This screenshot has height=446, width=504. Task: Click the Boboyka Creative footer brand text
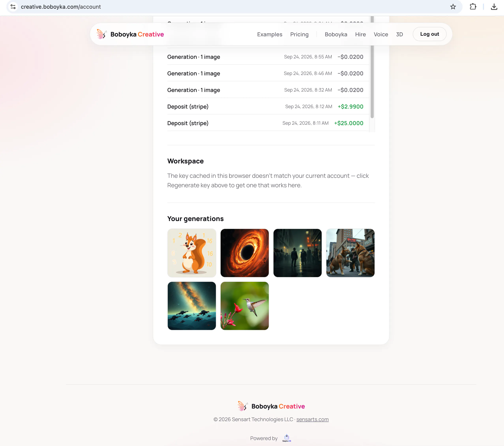[278, 406]
